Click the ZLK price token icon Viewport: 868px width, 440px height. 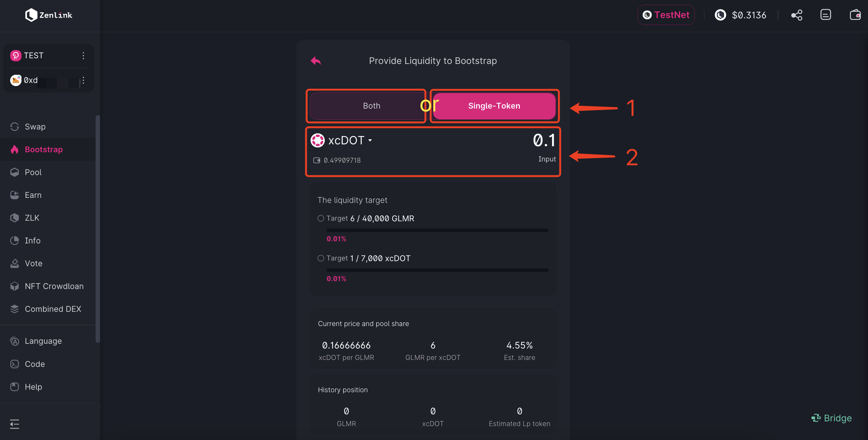click(720, 15)
